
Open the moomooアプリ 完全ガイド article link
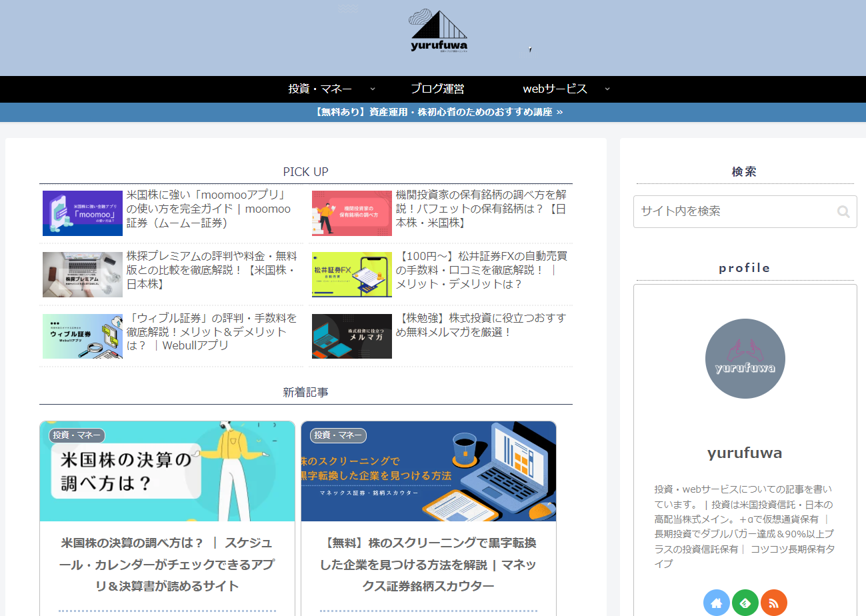click(212, 209)
